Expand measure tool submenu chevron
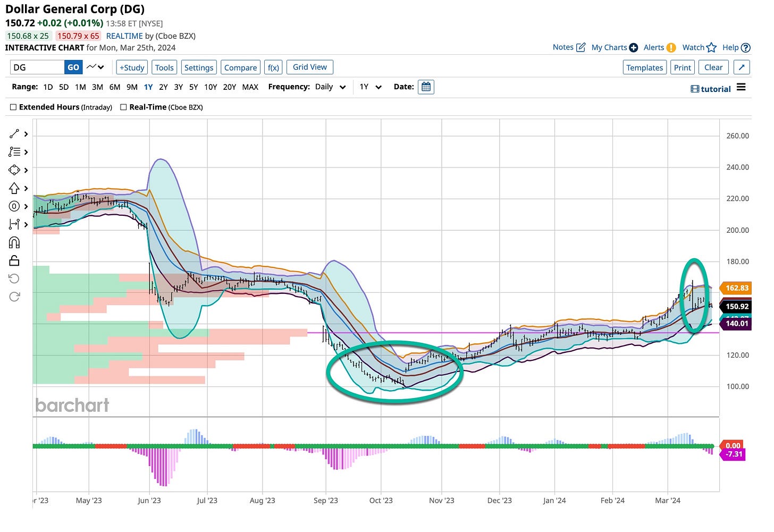The image size is (774, 532). (26, 225)
